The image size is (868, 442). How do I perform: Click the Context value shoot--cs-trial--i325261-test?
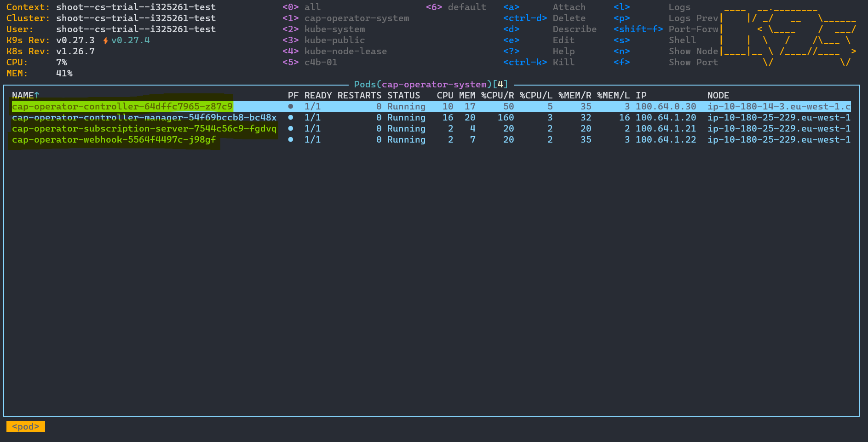(136, 7)
